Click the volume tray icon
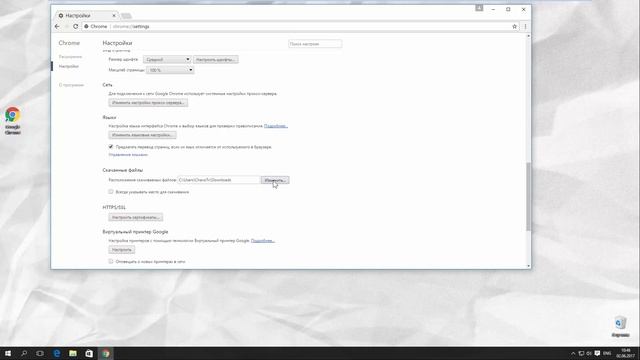The width and height of the screenshot is (640, 360). pos(589,353)
